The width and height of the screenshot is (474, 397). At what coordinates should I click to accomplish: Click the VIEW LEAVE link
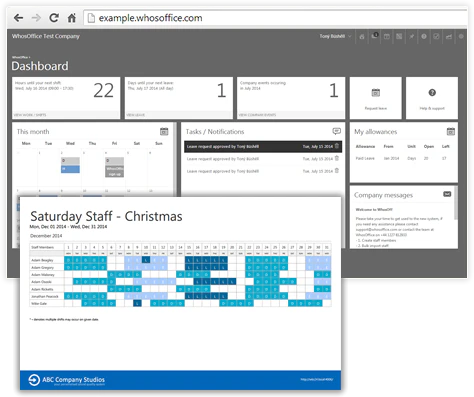(x=135, y=115)
